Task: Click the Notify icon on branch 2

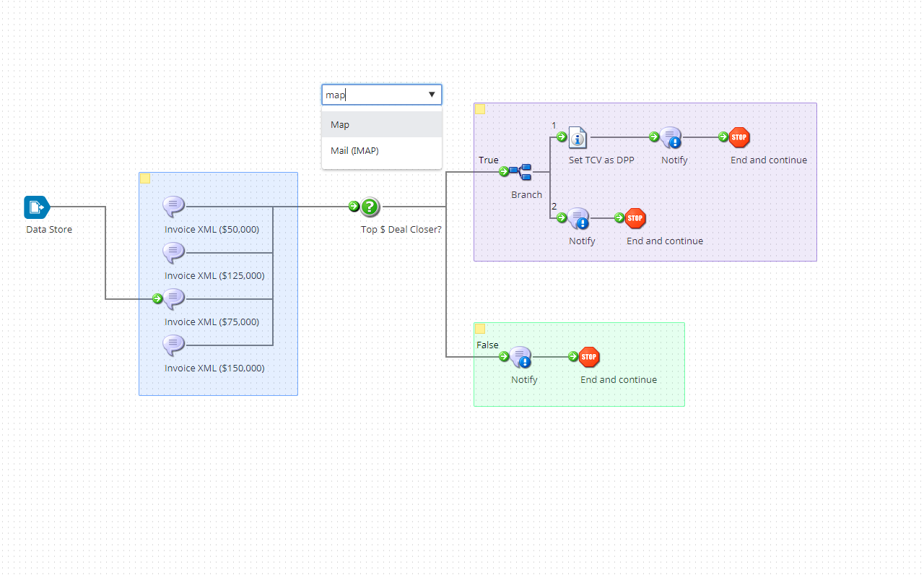Action: (x=578, y=218)
